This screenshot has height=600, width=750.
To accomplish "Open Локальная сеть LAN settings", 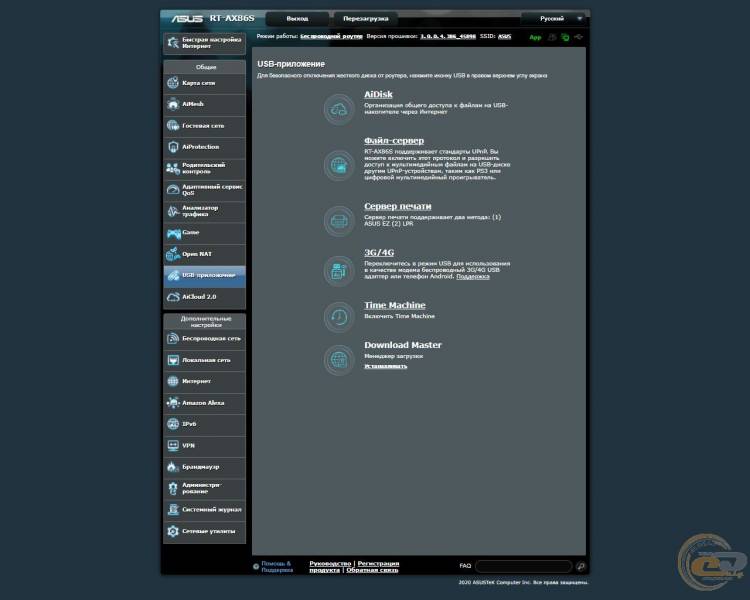I will click(x=205, y=360).
